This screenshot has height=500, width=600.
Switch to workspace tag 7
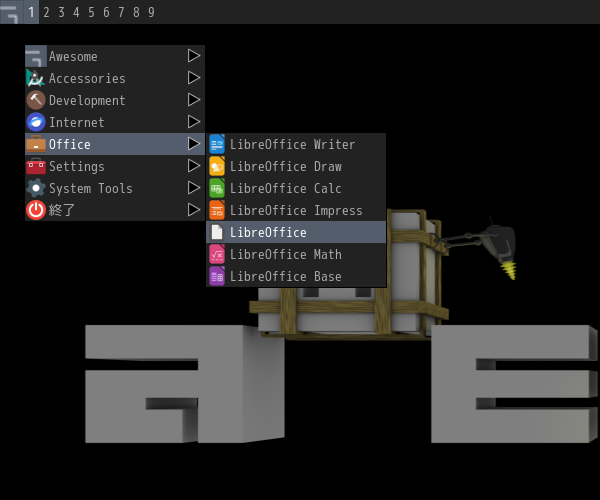coord(121,12)
